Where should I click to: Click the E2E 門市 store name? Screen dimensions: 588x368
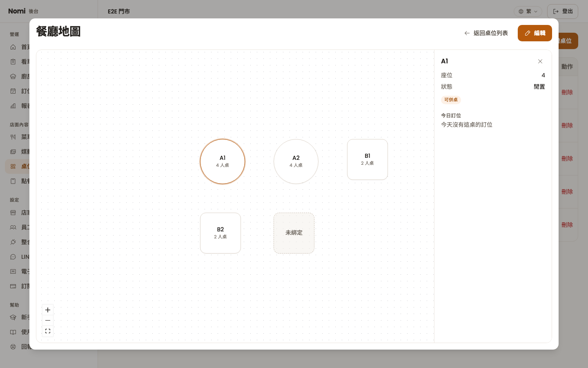tap(119, 11)
